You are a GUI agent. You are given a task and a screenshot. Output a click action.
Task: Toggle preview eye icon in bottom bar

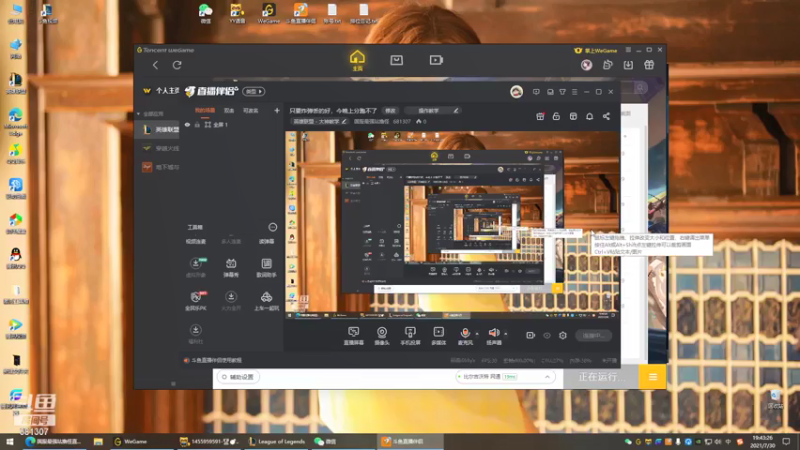coord(547,335)
